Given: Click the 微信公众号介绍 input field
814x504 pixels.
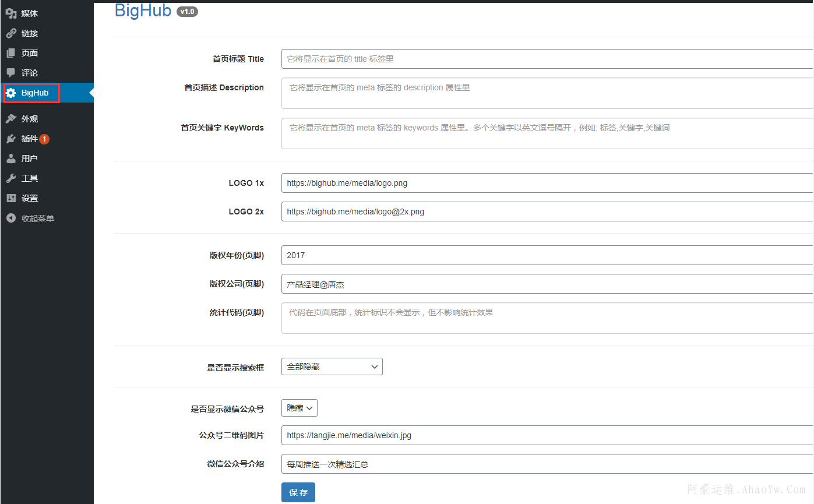Looking at the screenshot, I should [x=548, y=464].
